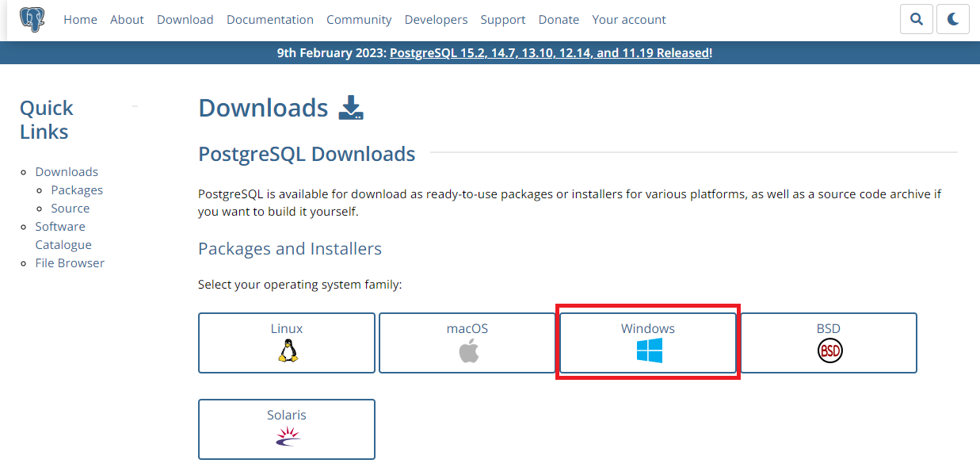This screenshot has width=980, height=471.
Task: Click 'Select your operating system family' text
Action: tap(300, 284)
